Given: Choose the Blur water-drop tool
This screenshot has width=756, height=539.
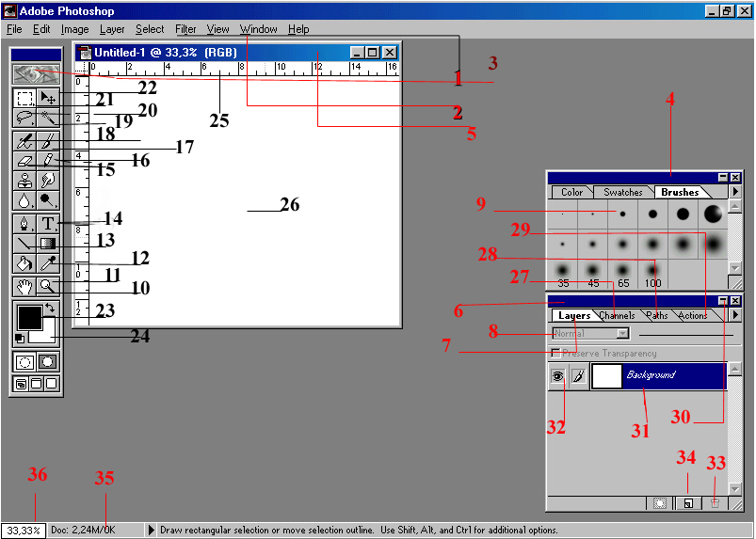Looking at the screenshot, I should (x=24, y=199).
